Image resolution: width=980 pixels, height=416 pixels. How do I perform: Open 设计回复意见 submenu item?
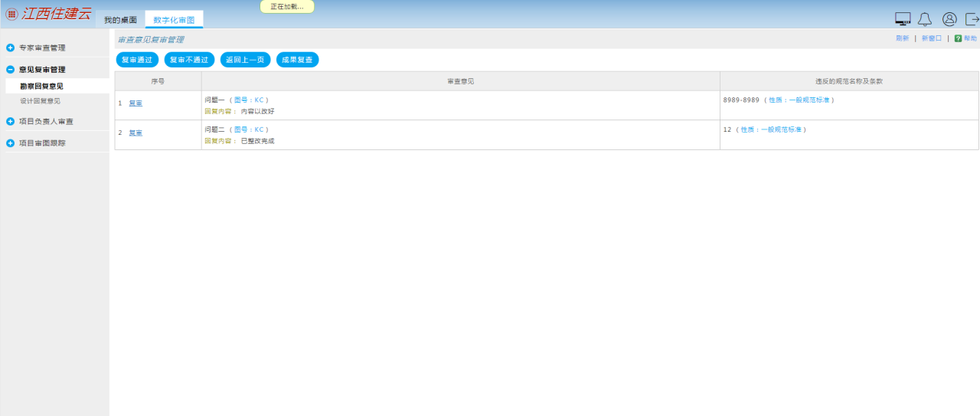pyautogui.click(x=40, y=100)
